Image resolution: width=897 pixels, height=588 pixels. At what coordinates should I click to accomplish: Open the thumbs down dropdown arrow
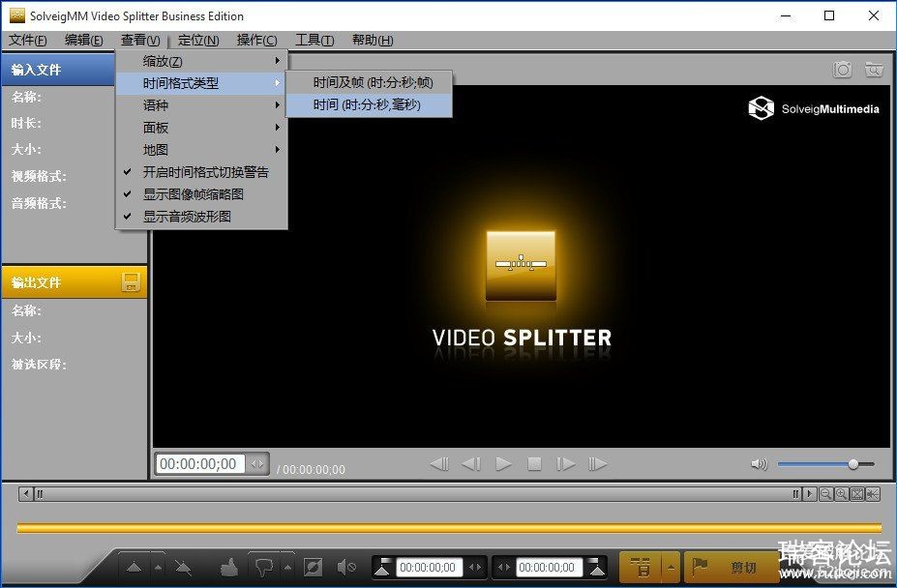coord(287,568)
